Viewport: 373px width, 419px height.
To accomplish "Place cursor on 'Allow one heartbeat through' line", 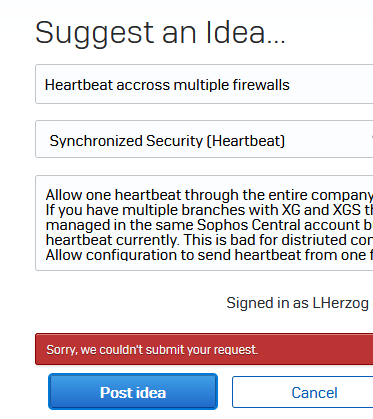I will pos(209,195).
